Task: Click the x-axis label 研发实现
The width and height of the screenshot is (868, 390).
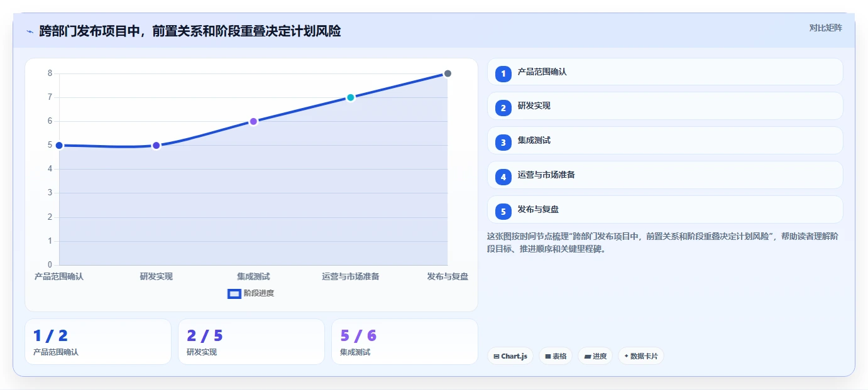Action: (157, 276)
